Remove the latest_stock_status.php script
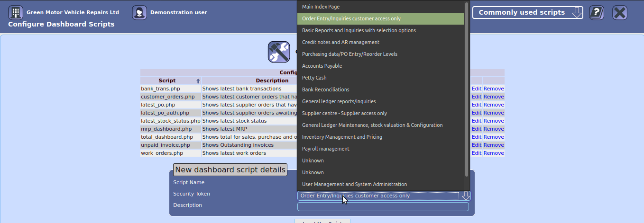Screen dimensions: 644x223 click(493, 121)
